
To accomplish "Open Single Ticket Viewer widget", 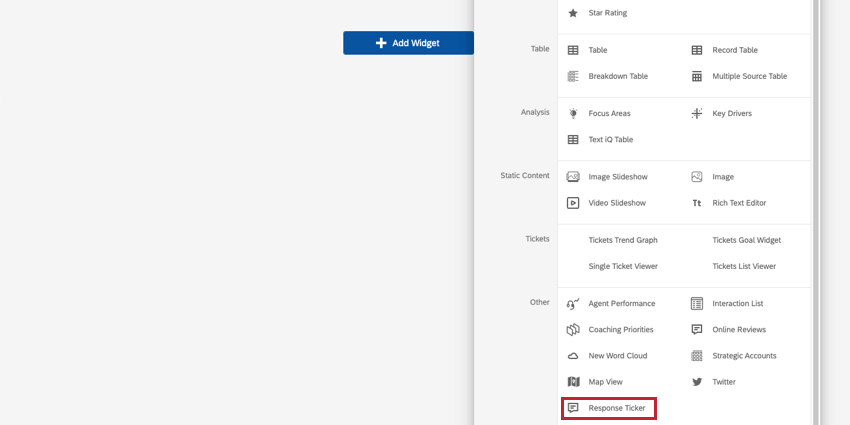I will [x=623, y=266].
